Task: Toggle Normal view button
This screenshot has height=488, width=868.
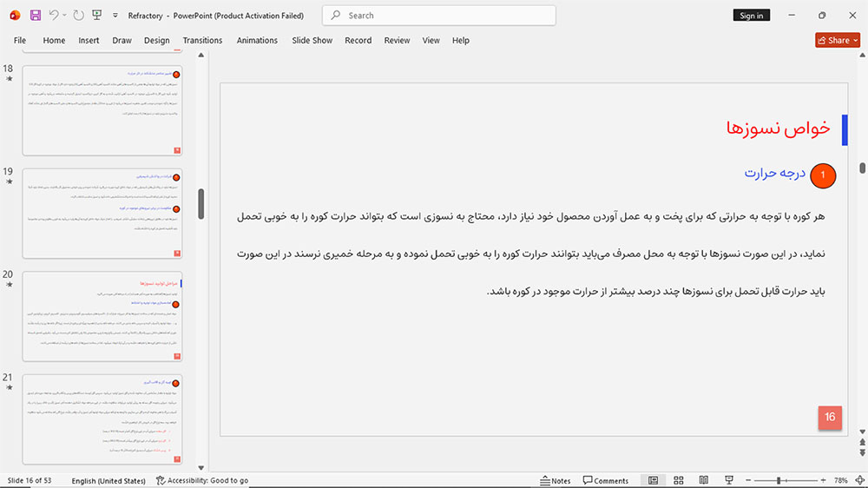Action: tap(654, 480)
